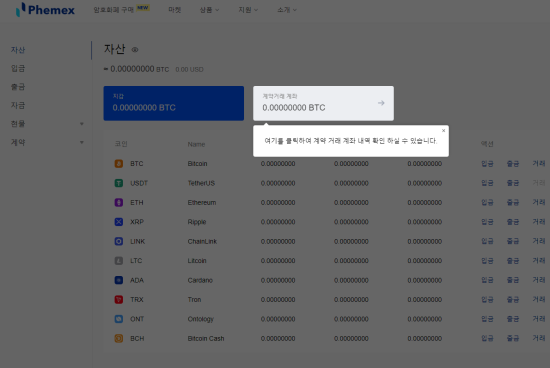Click 출금 link for ADA row
Screen dimensions: 550x368
pos(513,280)
